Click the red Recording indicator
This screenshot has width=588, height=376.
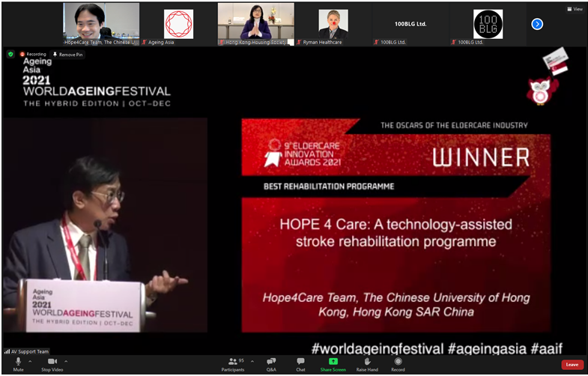[33, 55]
